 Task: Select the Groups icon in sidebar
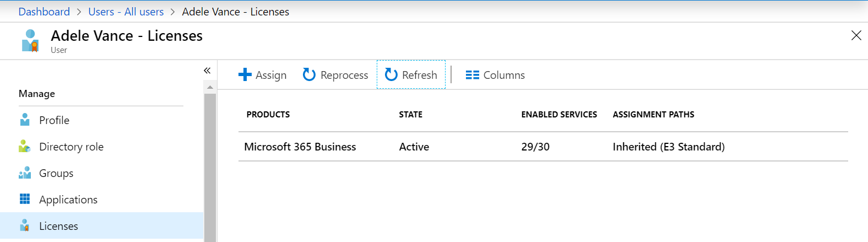click(25, 173)
